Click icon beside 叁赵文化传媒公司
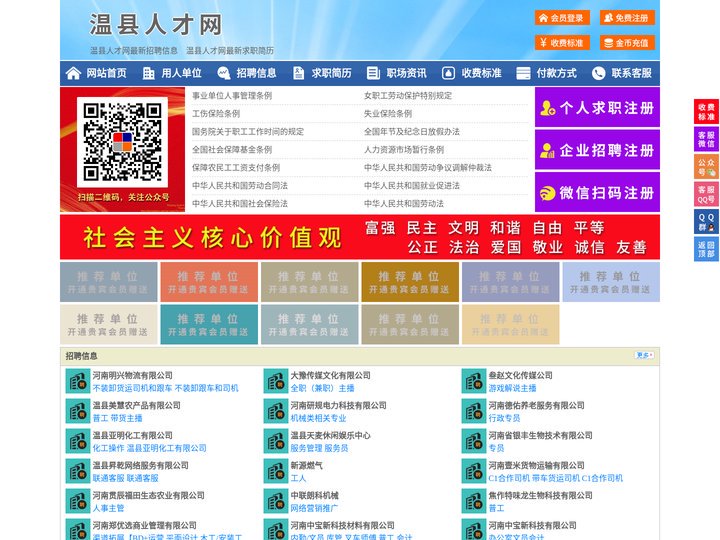 coord(473,381)
